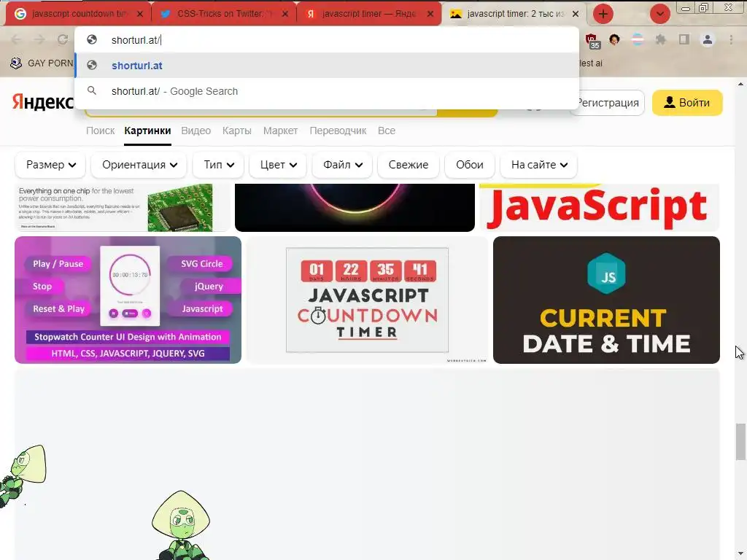Choose the shorturl.at/ Google Search suggestion

[x=327, y=91]
